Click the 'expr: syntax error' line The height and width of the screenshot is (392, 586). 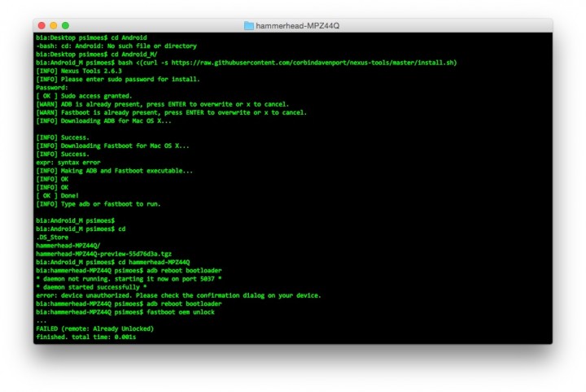[x=68, y=163]
